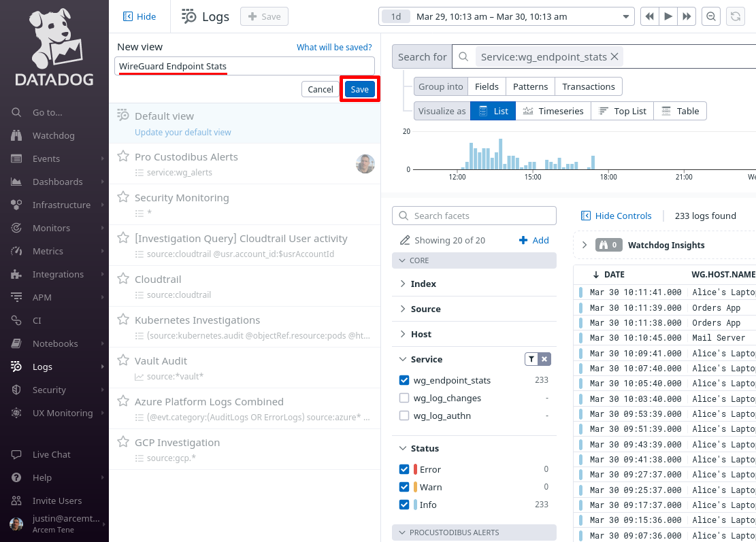Screen dimensions: 756x542
Task: Open the time range dropdown
Action: coord(506,16)
